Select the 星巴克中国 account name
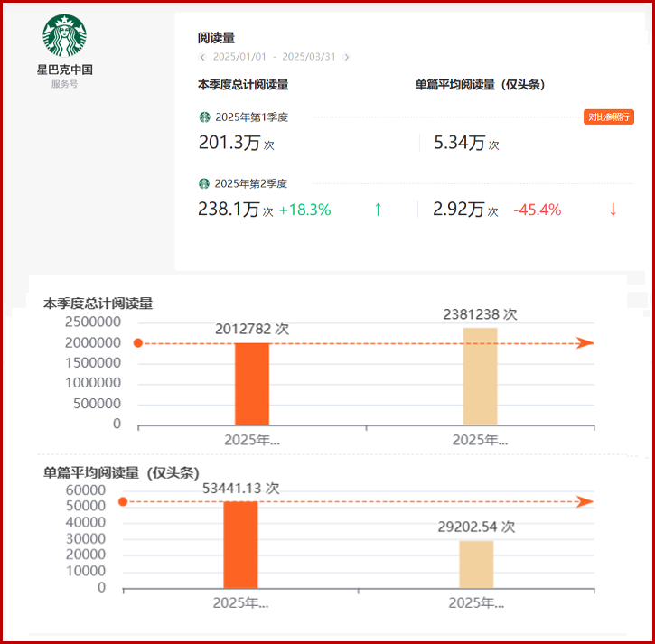 point(65,70)
